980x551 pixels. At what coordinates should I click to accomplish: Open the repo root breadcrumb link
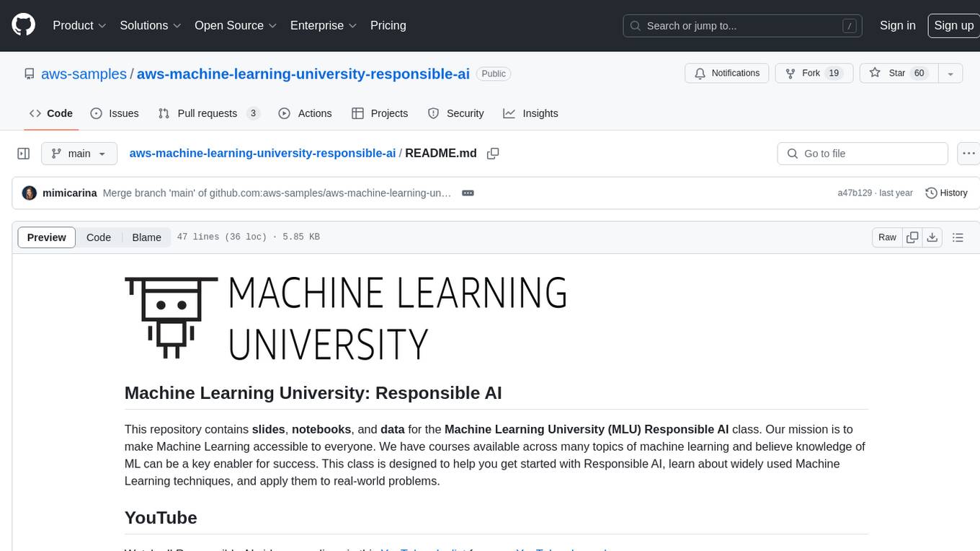coord(262,153)
